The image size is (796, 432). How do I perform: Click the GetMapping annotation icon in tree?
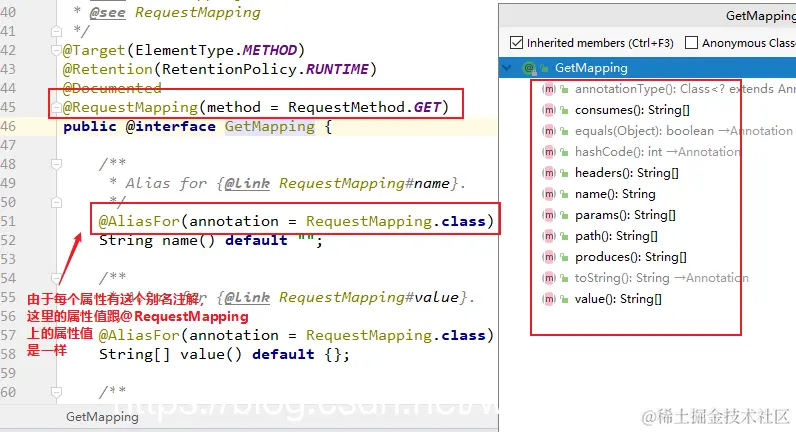coord(529,68)
